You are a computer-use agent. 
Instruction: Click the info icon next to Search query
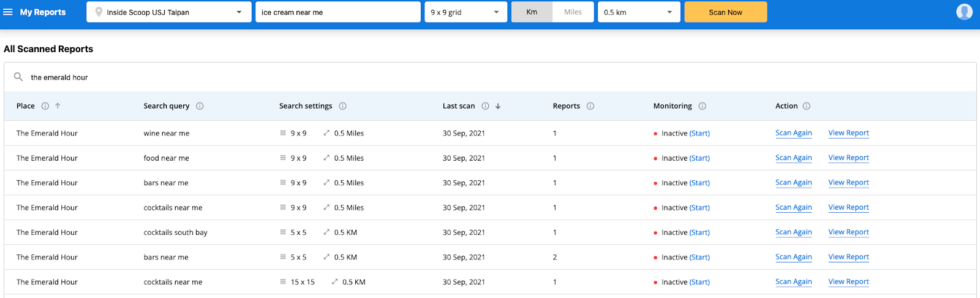pyautogui.click(x=200, y=106)
